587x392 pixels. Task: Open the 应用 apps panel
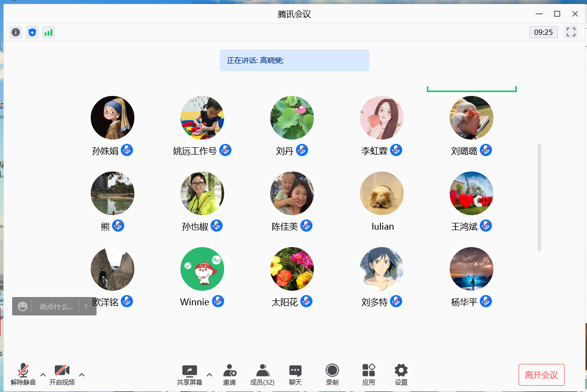pos(369,375)
